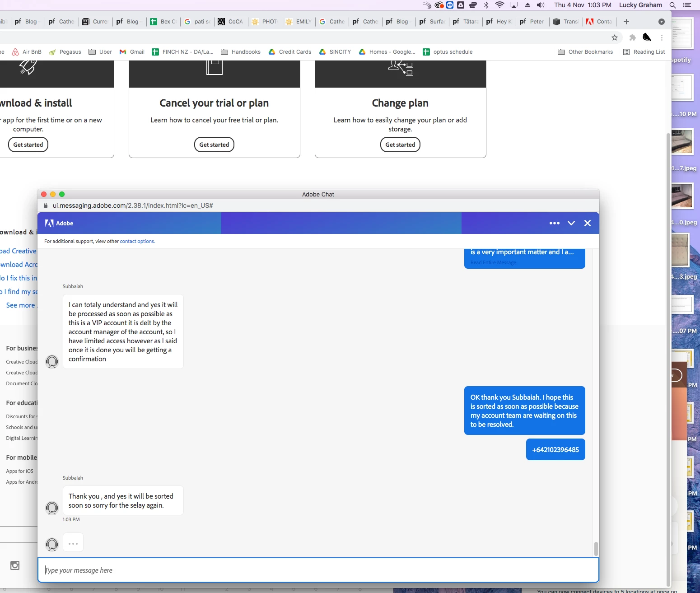Open the tab search dropdown arrow
This screenshot has height=593, width=700.
click(x=662, y=22)
